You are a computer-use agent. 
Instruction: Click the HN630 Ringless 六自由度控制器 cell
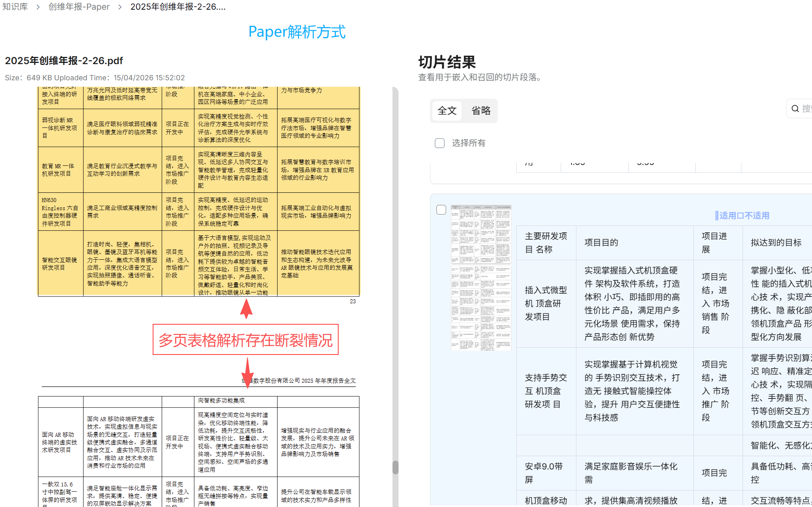click(x=60, y=212)
